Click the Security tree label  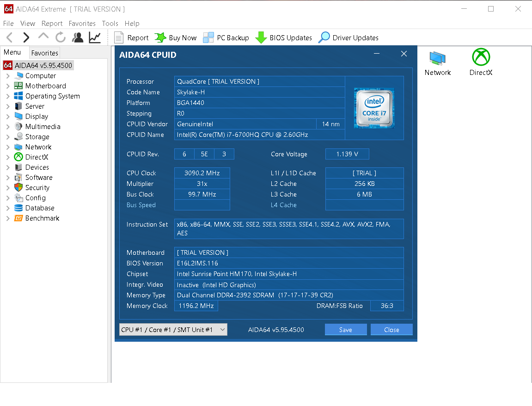click(x=37, y=188)
